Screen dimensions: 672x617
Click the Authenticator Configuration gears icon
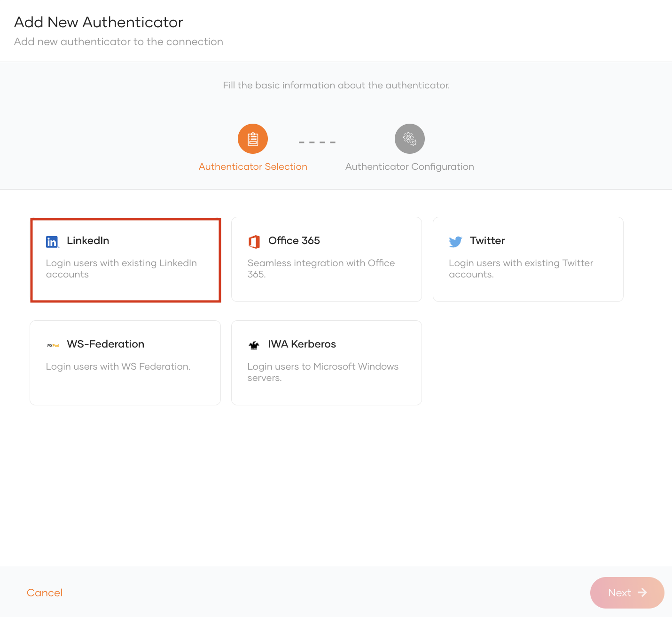tap(410, 139)
